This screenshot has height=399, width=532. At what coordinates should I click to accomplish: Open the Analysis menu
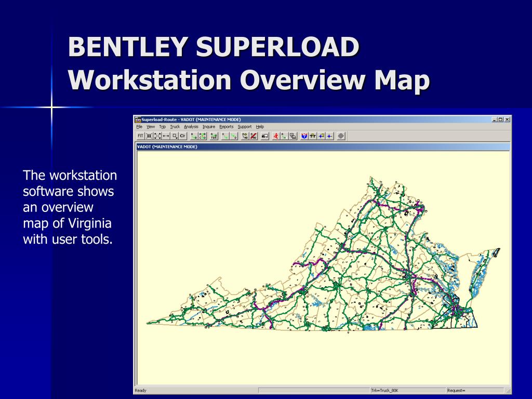[x=191, y=127]
